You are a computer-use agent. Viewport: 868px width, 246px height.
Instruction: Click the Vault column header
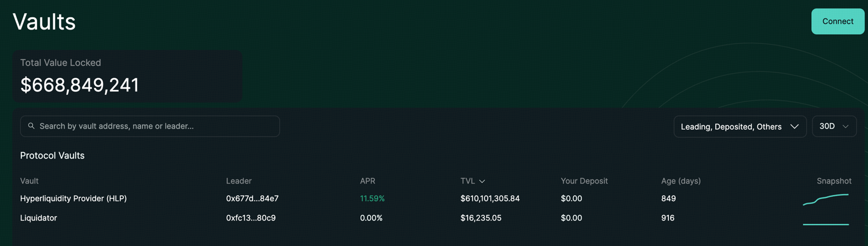point(30,181)
